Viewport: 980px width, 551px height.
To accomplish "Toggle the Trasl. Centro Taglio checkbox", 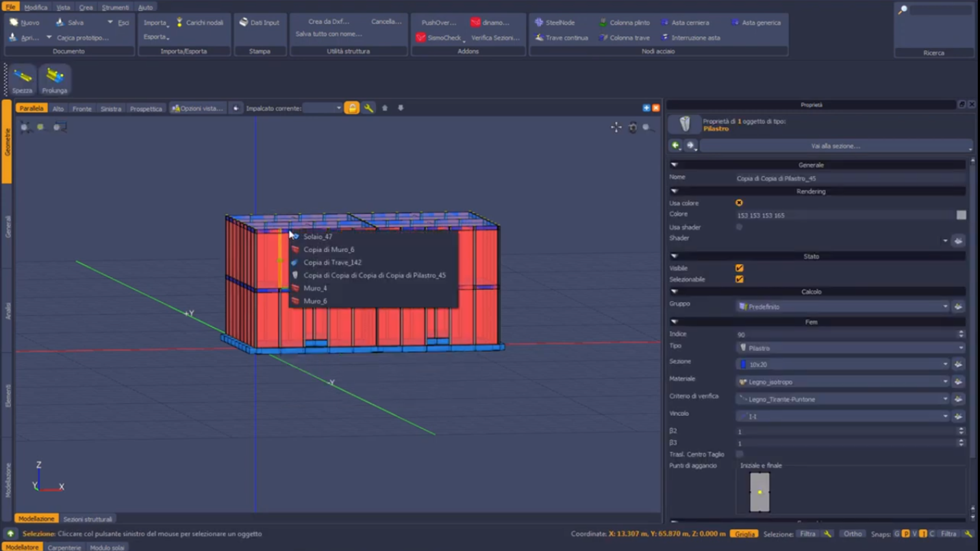I will click(739, 454).
